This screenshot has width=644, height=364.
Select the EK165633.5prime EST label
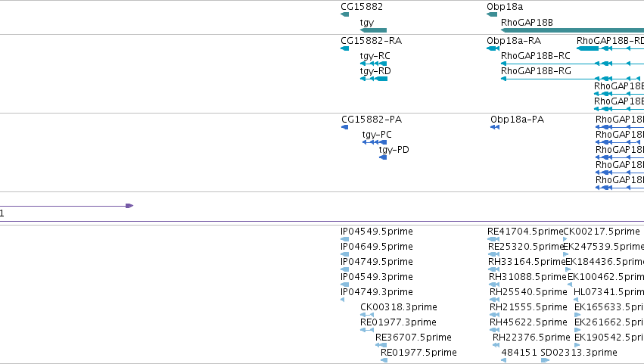point(609,307)
